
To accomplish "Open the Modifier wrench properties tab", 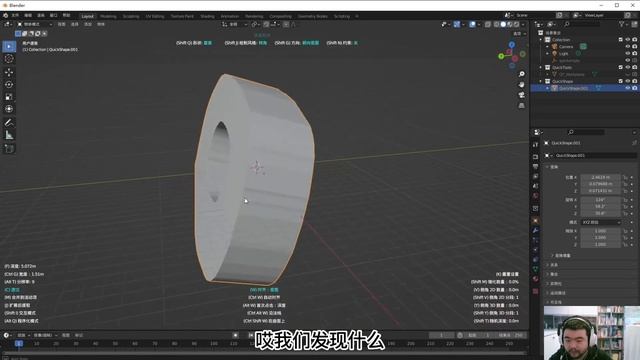I will (x=536, y=230).
